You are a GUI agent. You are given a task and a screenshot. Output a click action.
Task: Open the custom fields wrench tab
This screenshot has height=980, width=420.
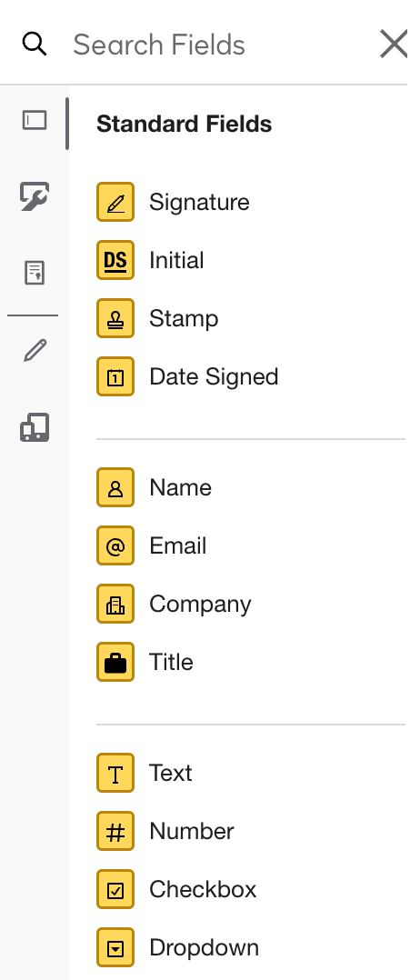point(35,196)
